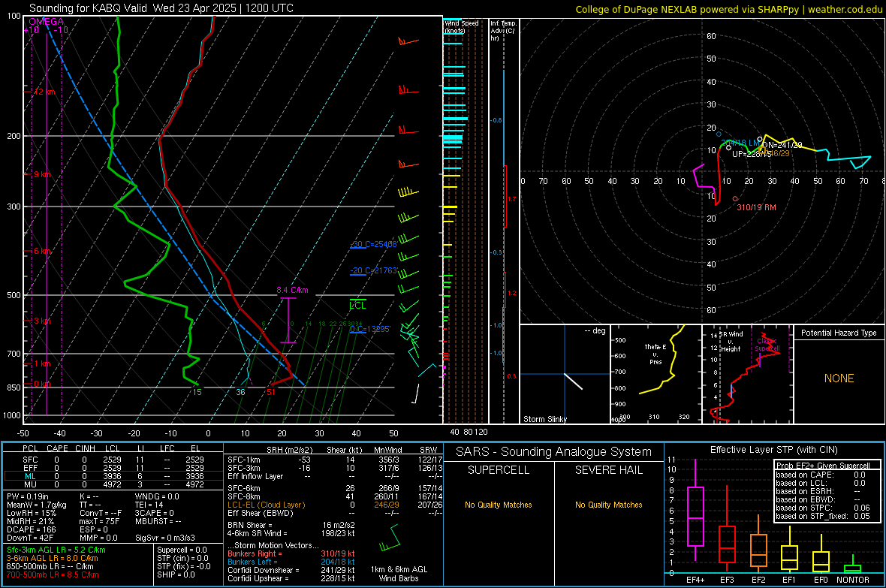Screen dimensions: 886x588
Task: Select the highlighted ML parcel row
Action: tap(113, 477)
